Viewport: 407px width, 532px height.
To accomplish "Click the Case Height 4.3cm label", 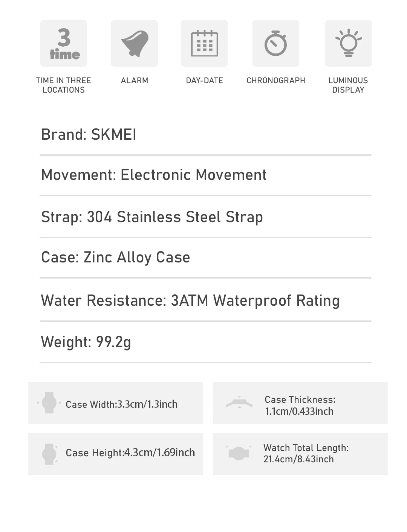I will (130, 453).
